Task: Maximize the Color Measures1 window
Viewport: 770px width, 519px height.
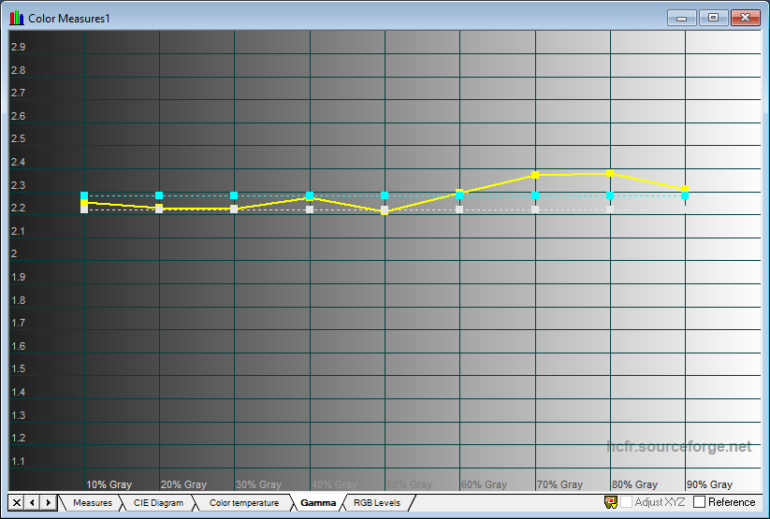Action: tap(713, 18)
